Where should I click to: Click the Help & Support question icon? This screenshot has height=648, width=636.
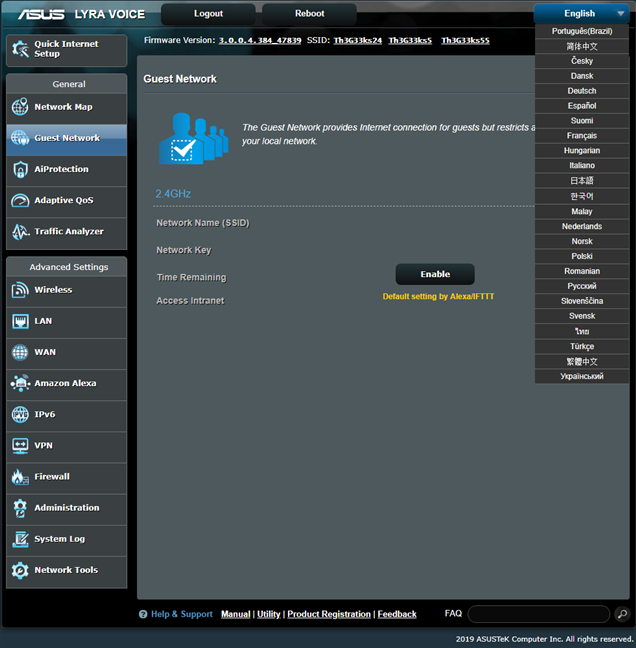click(143, 614)
